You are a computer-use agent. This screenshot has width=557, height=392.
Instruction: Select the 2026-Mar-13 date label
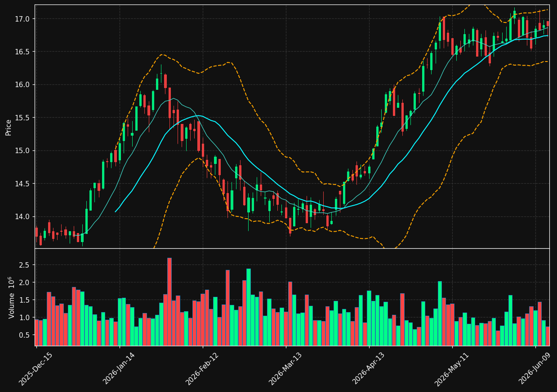pyautogui.click(x=285, y=369)
